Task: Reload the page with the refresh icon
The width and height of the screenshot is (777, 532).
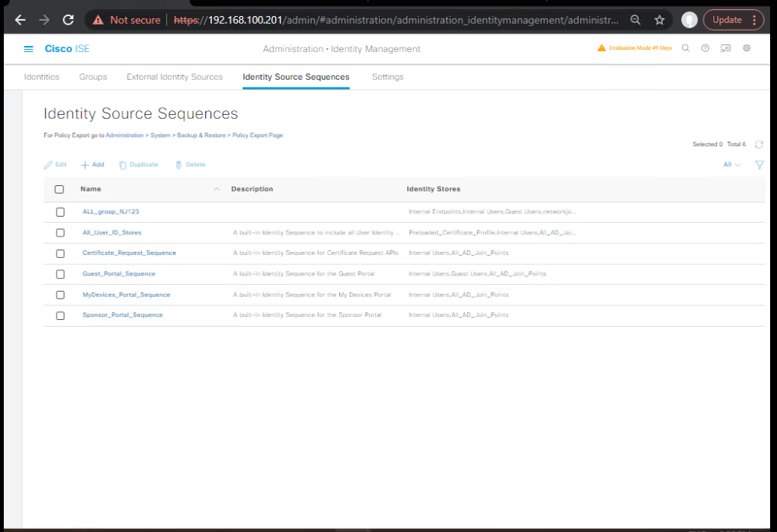Action: (x=68, y=20)
